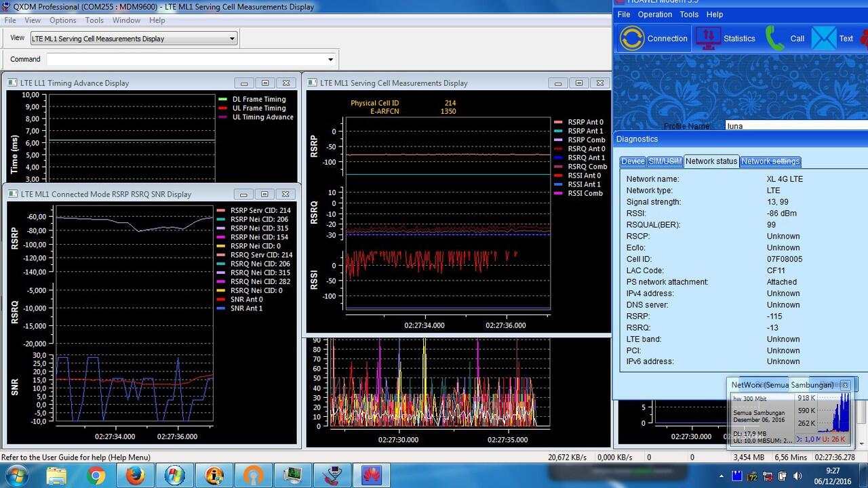Expand the Command dropdown arrow
Screen dimensions: 868x488
(330, 59)
